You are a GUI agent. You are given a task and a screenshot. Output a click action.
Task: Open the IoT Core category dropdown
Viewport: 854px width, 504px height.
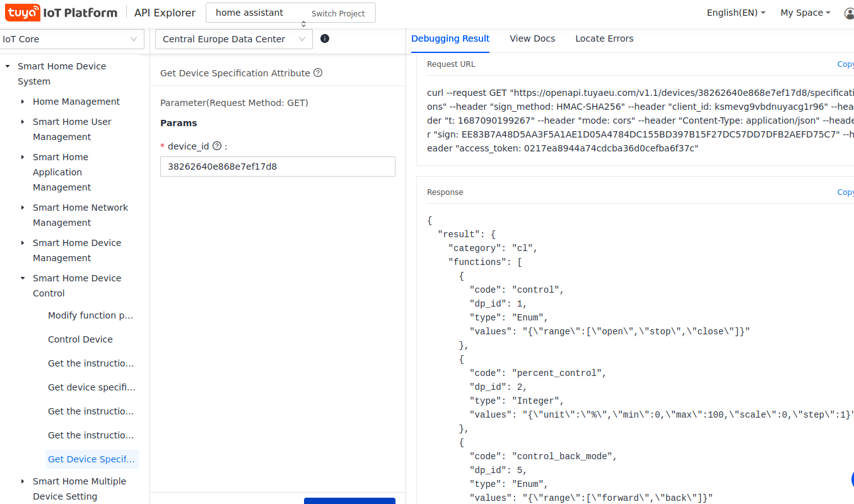click(70, 39)
